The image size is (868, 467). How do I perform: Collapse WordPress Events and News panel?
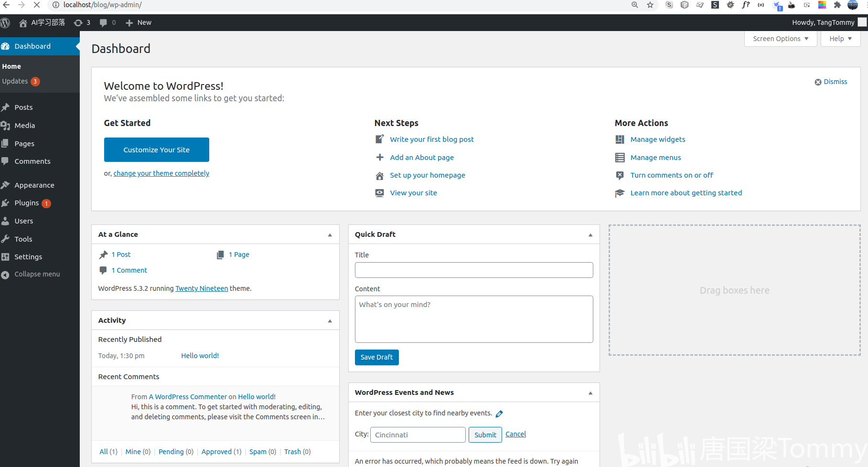pos(590,393)
